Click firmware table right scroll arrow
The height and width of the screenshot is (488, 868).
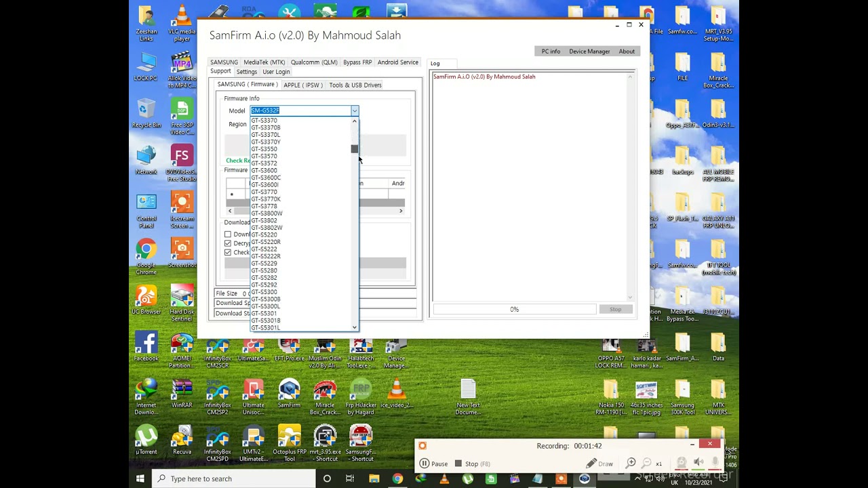point(401,211)
